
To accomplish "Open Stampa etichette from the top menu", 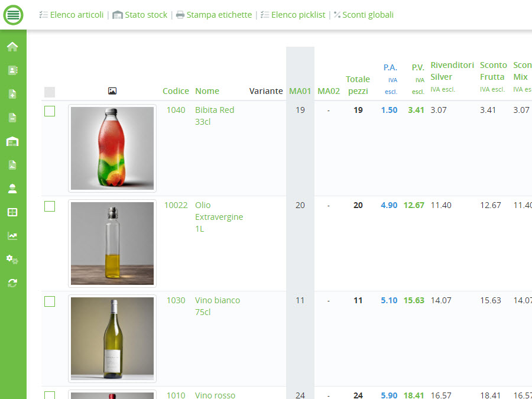I will [x=214, y=15].
